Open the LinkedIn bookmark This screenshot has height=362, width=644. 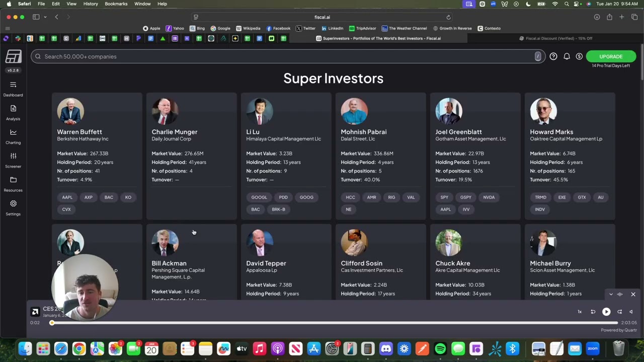(x=332, y=28)
